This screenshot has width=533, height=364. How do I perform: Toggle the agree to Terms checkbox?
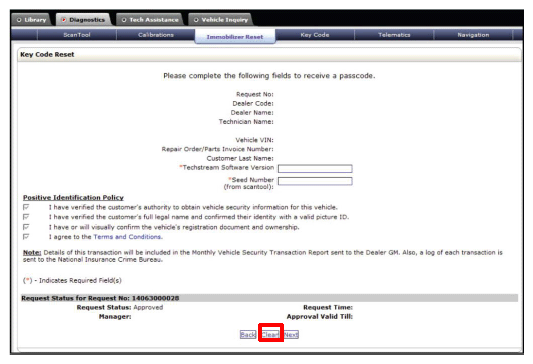pyautogui.click(x=26, y=237)
